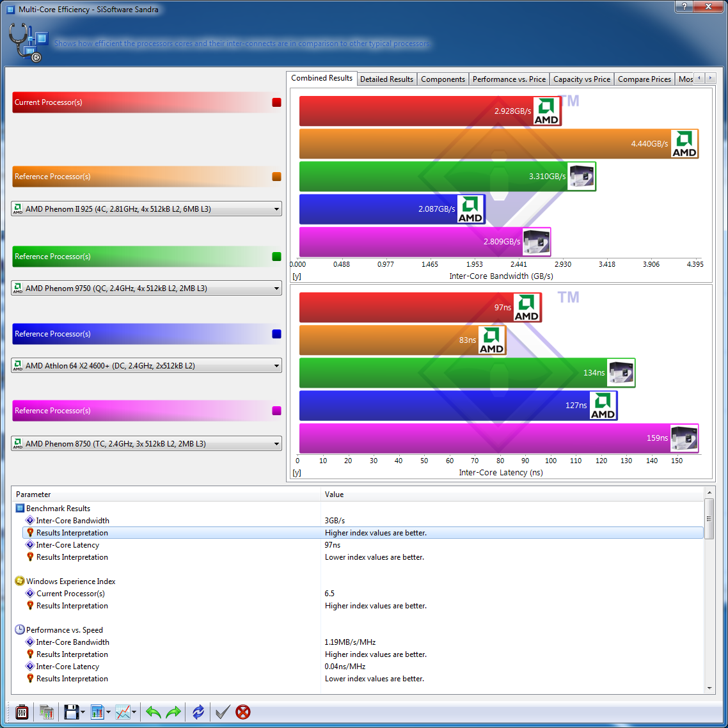The width and height of the screenshot is (728, 728).
Task: Open the AMD Phenom II 925 reference dropdown
Action: click(x=146, y=209)
